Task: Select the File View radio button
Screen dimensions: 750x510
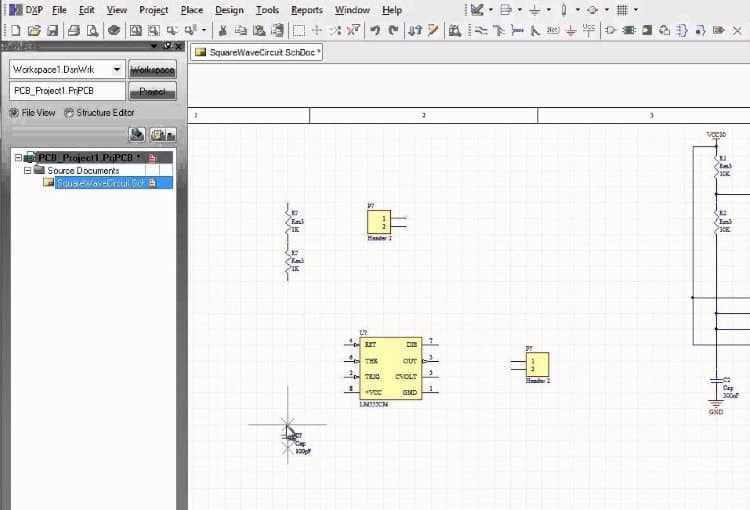Action: tap(14, 113)
